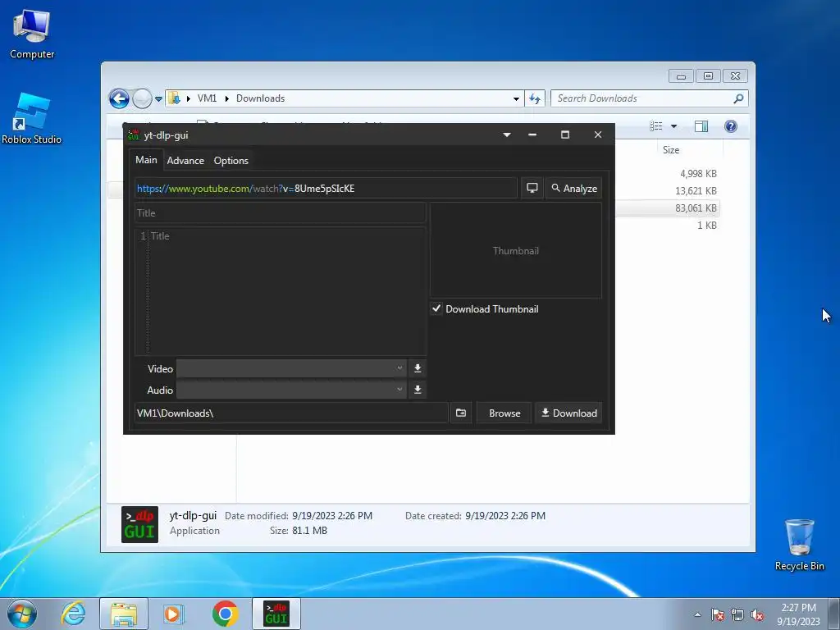Open Explorer help icon

[x=730, y=126]
